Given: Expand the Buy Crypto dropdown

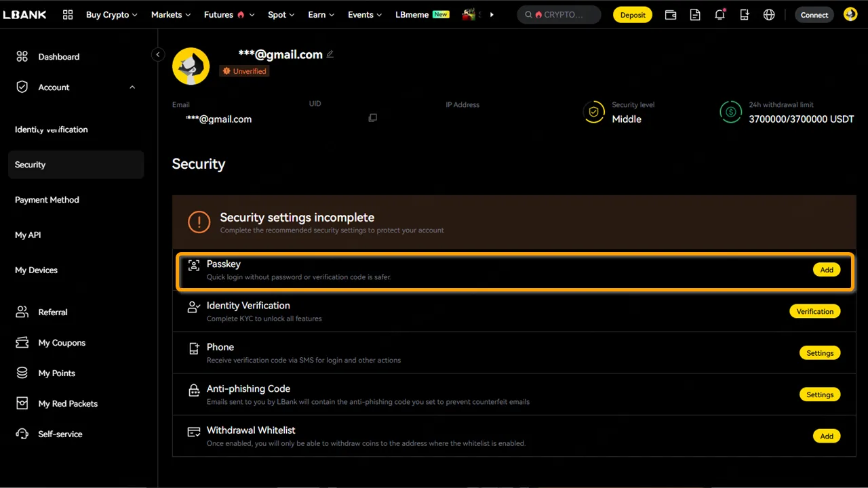Looking at the screenshot, I should pyautogui.click(x=111, y=15).
